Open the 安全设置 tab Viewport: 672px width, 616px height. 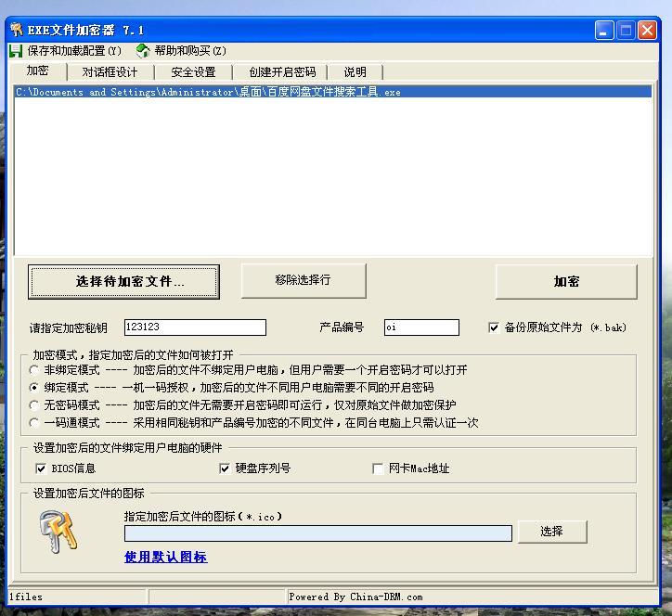click(x=193, y=72)
